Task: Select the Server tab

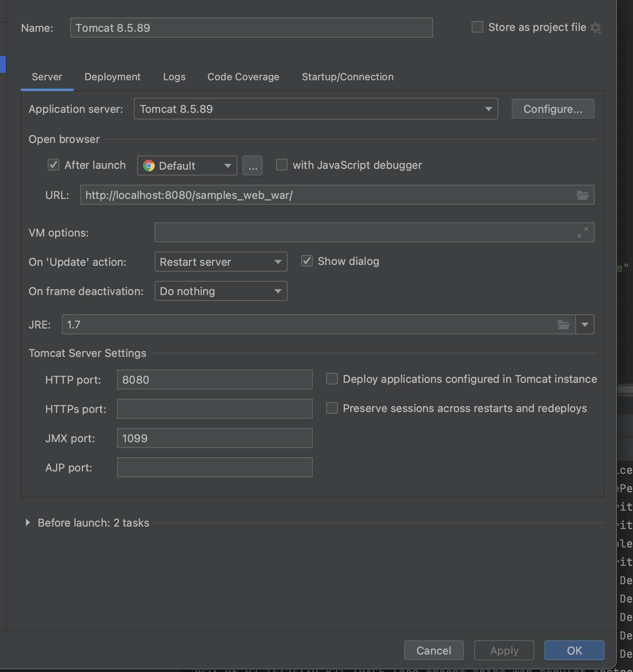Action: (47, 77)
